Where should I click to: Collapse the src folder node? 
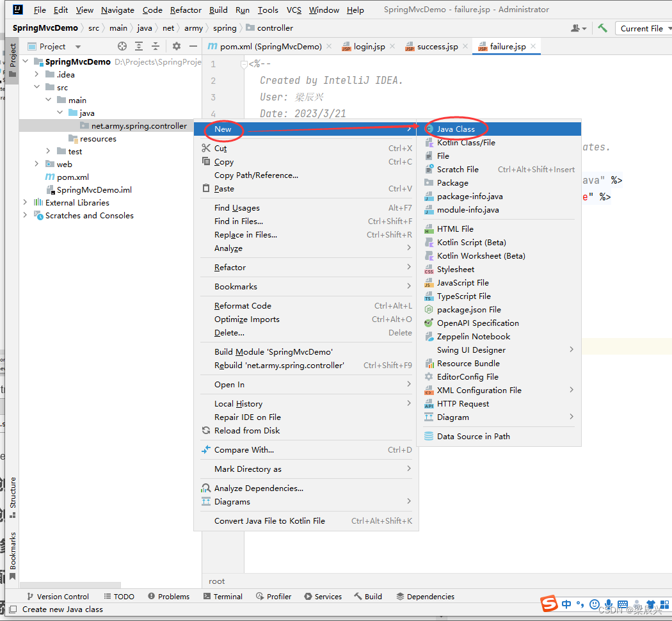pos(37,87)
